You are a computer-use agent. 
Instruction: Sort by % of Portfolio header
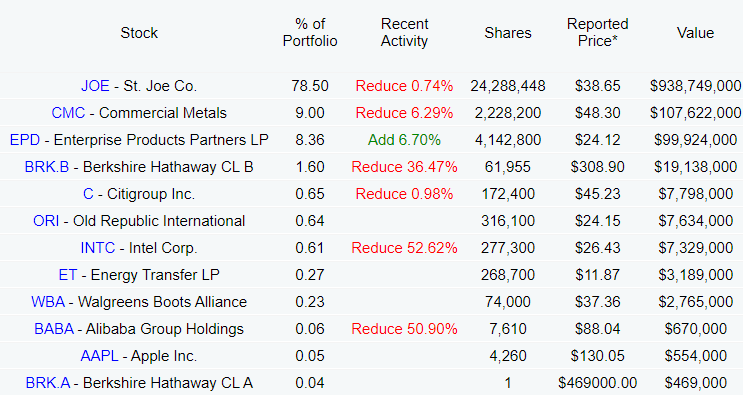coord(310,32)
